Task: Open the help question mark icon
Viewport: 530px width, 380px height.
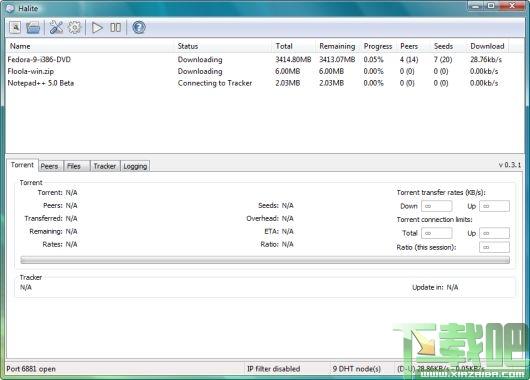Action: [139, 27]
